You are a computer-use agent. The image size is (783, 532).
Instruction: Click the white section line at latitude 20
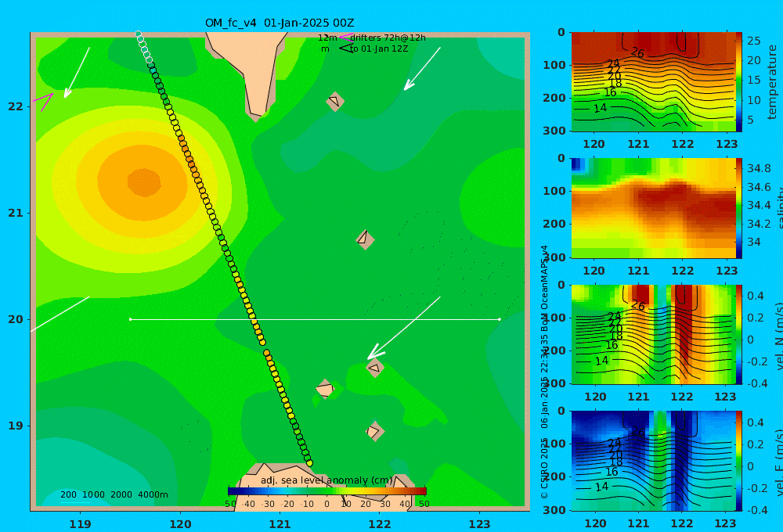(x=315, y=319)
